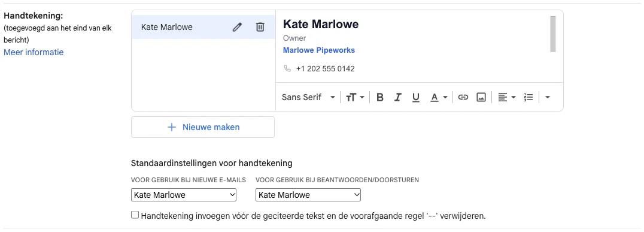Click the scrollbar in signature preview
This screenshot has width=644, height=232.
point(553,34)
